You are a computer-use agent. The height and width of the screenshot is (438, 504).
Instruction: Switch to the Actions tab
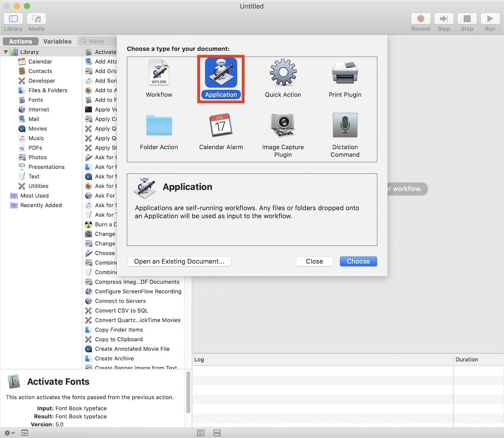click(20, 41)
